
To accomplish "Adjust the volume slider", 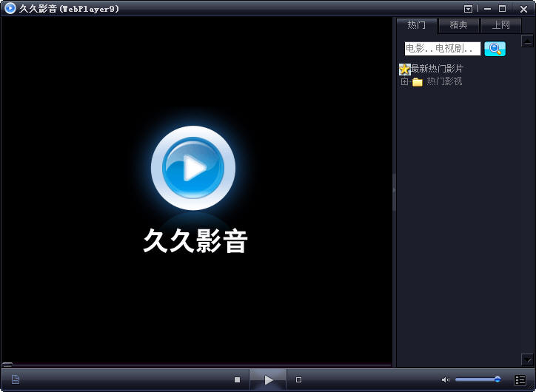I will [478, 379].
